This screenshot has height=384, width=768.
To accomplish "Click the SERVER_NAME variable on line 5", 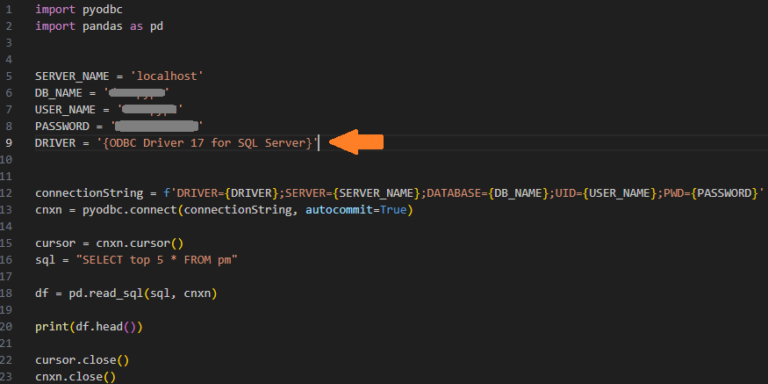I will (x=72, y=76).
